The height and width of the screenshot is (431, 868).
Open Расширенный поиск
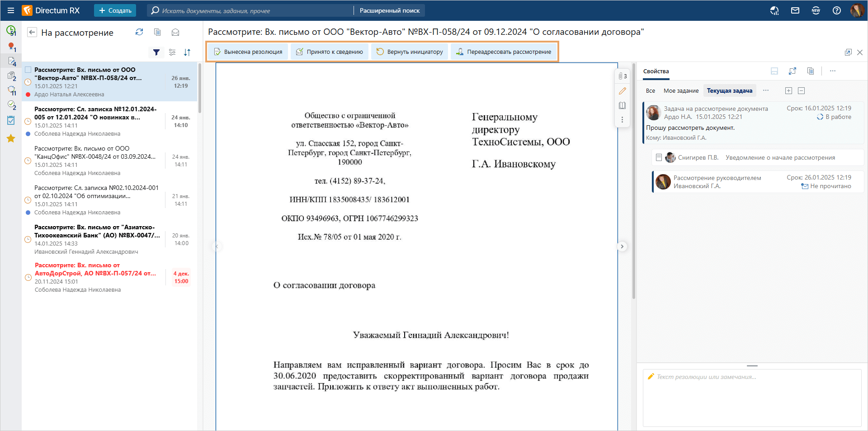point(390,10)
